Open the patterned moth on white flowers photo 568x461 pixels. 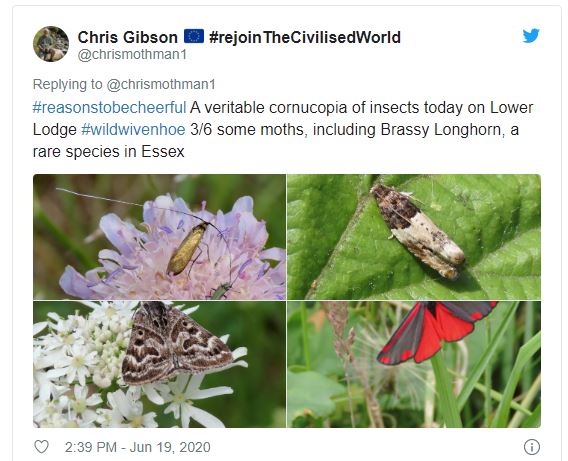tap(159, 364)
